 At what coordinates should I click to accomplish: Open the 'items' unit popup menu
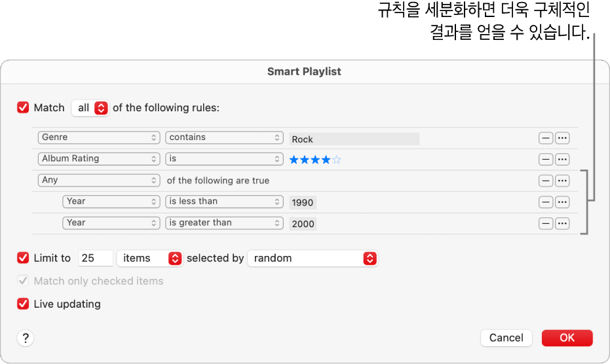pos(149,259)
